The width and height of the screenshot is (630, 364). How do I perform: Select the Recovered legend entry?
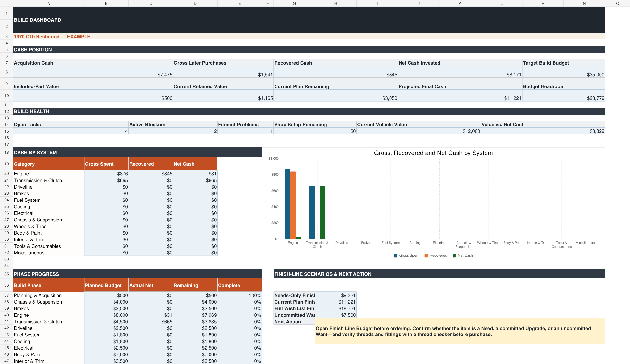pos(436,256)
